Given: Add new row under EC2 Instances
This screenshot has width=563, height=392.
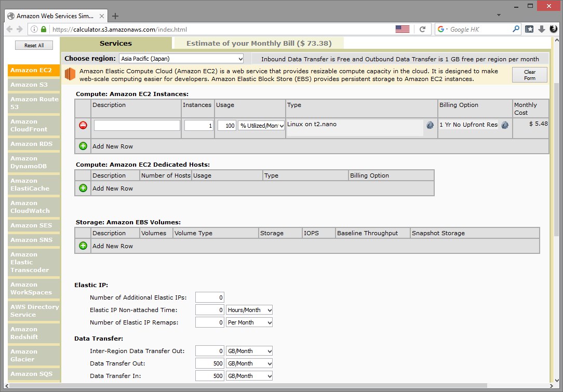Looking at the screenshot, I should (83, 146).
